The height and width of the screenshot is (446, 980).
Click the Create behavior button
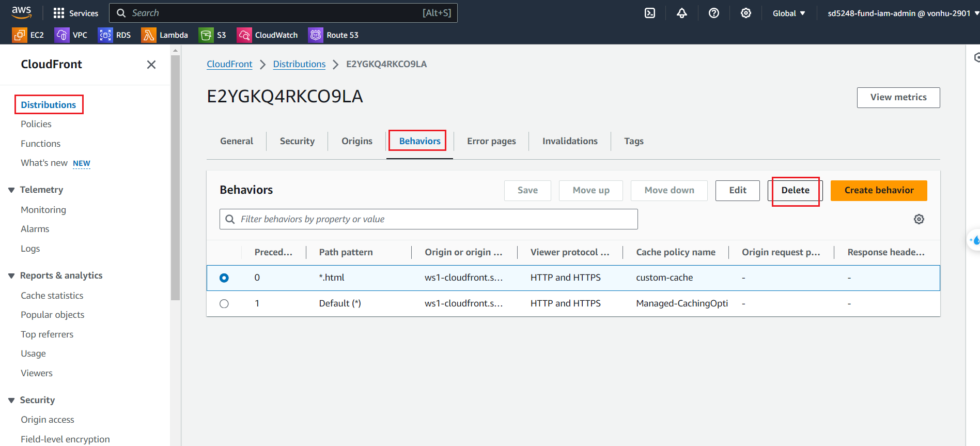878,190
